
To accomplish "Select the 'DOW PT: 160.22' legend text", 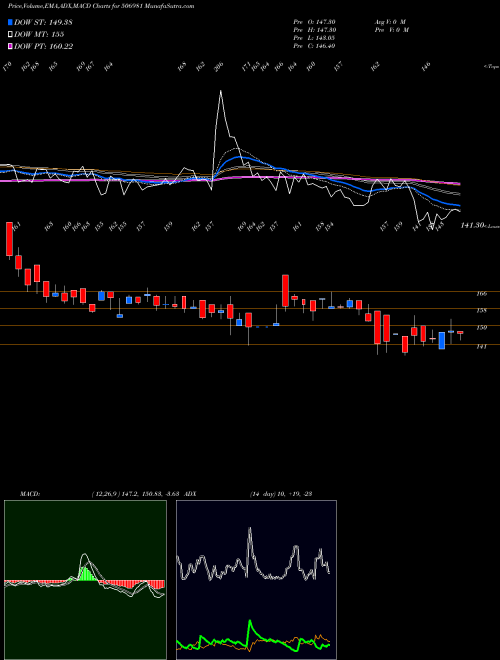I will coord(43,46).
